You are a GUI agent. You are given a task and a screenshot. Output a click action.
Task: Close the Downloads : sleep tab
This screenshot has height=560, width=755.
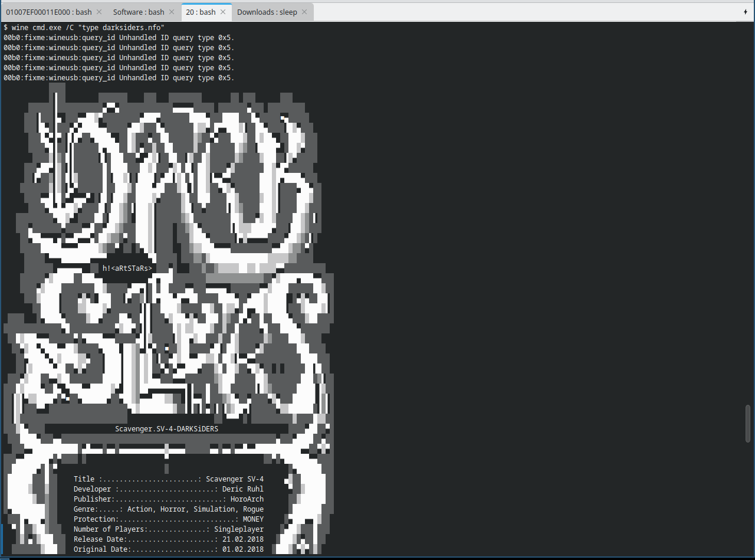pos(304,12)
